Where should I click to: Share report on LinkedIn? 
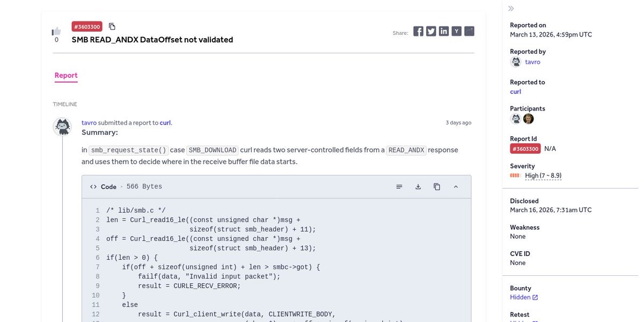pos(444,31)
